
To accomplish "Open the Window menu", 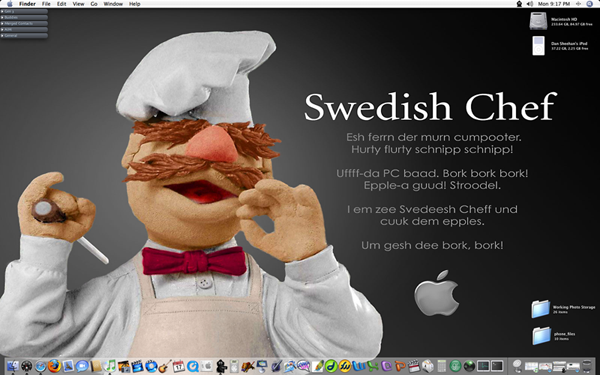I will [x=113, y=4].
